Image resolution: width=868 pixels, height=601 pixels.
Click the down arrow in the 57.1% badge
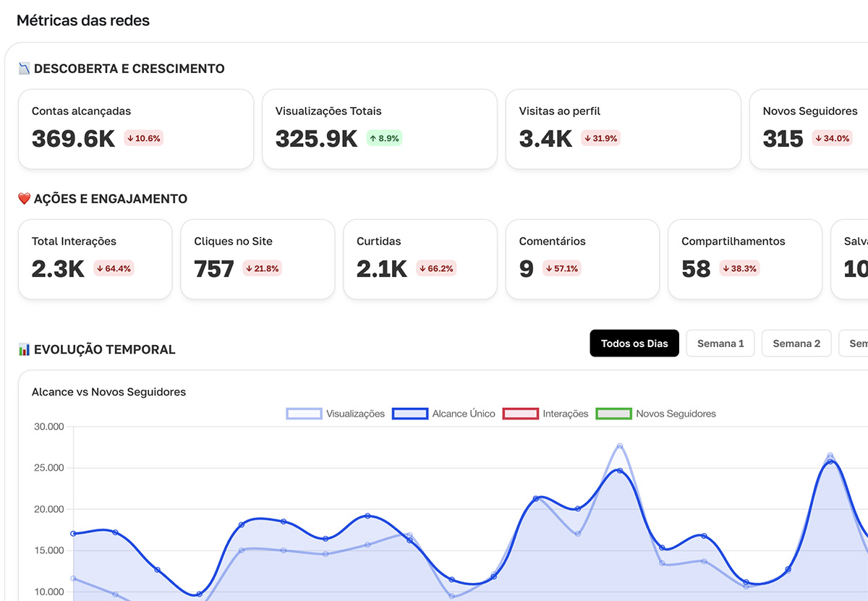tap(548, 268)
